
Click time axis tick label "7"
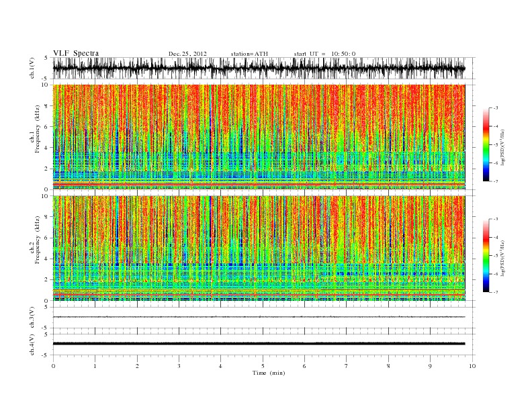(x=347, y=366)
